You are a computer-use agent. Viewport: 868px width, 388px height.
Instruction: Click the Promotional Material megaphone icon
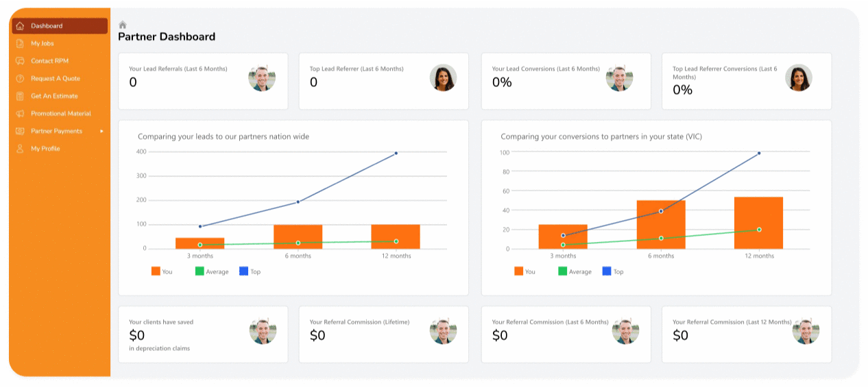[20, 114]
